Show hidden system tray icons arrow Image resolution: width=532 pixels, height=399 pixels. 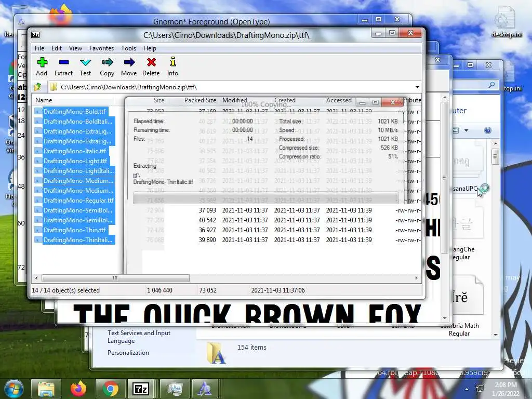click(x=467, y=389)
